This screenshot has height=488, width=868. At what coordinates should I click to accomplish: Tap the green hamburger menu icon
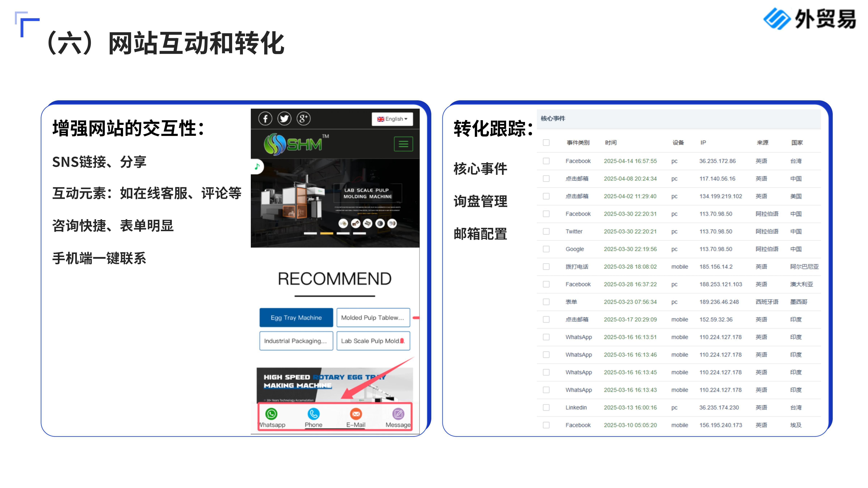click(x=403, y=144)
